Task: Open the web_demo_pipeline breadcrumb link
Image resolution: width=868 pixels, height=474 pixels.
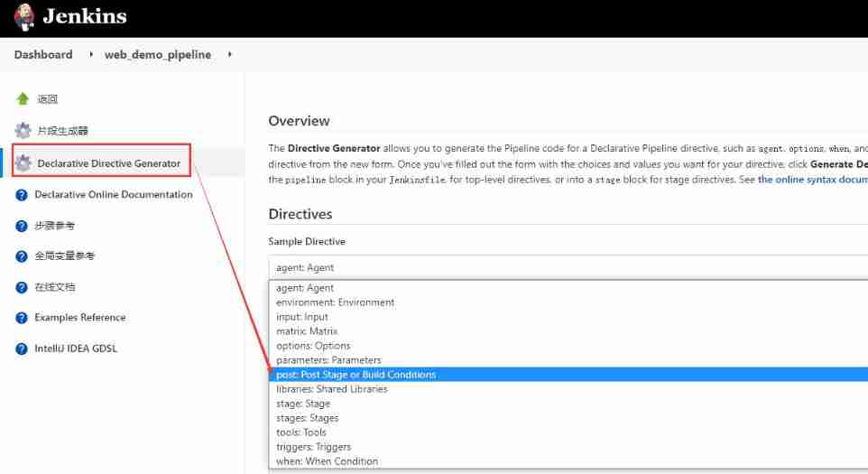Action: pos(158,54)
